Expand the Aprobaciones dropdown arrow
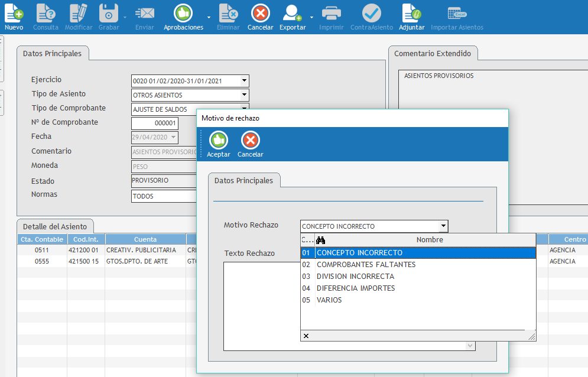This screenshot has width=588, height=377. pos(209,18)
